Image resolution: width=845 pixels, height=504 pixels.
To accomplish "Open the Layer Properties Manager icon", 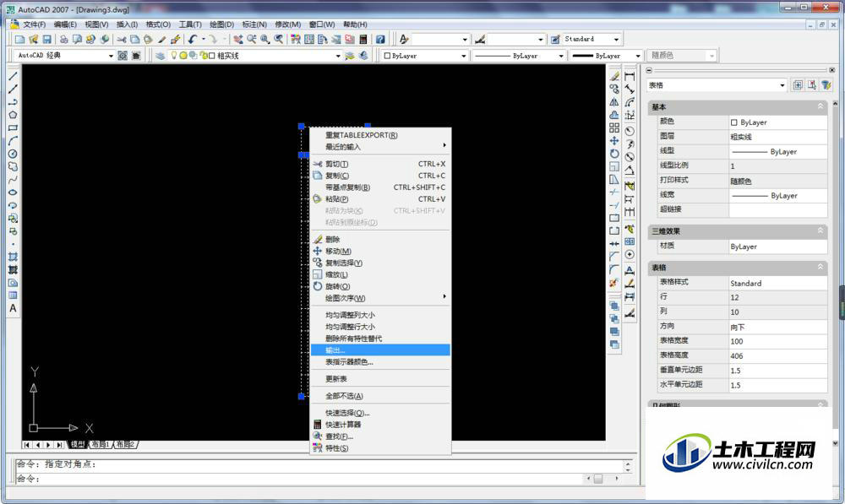I will coord(160,56).
